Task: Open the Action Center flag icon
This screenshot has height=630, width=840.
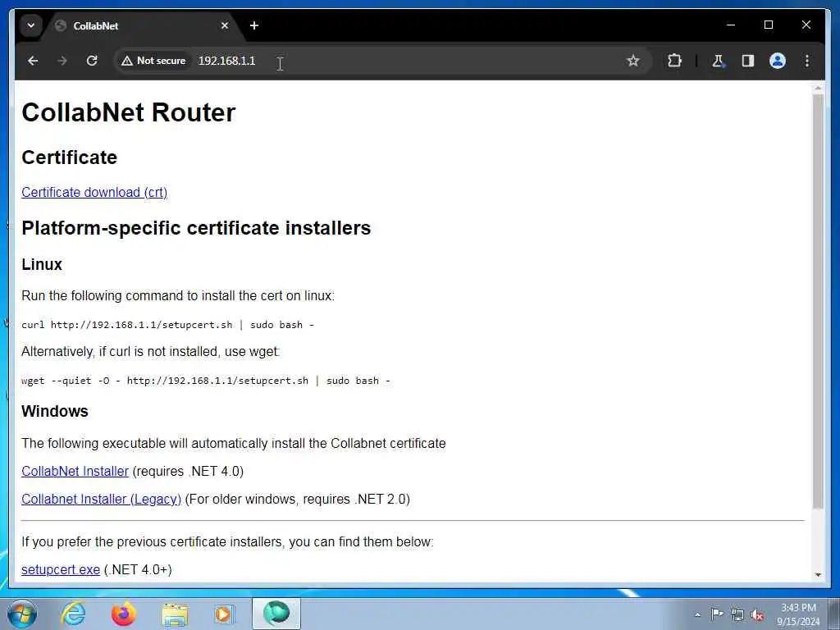Action: (x=717, y=614)
